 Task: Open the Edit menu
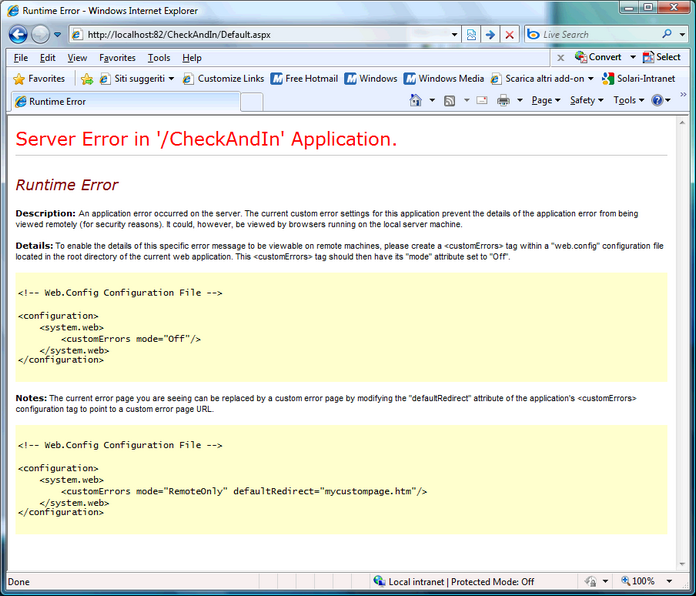[47, 58]
